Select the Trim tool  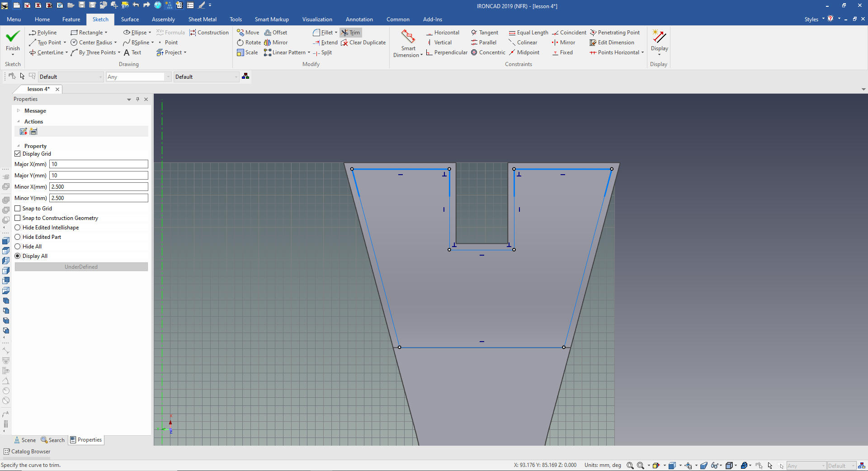coord(351,33)
